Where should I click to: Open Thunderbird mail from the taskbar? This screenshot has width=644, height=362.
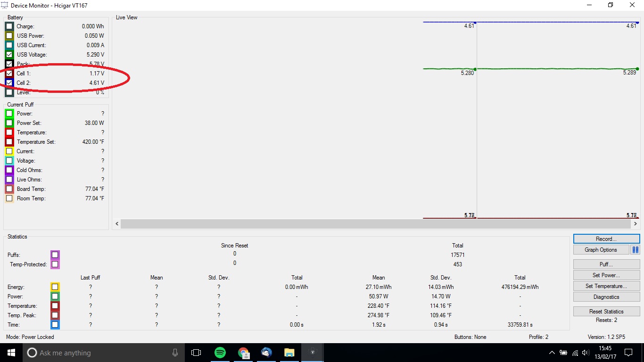[x=266, y=353]
